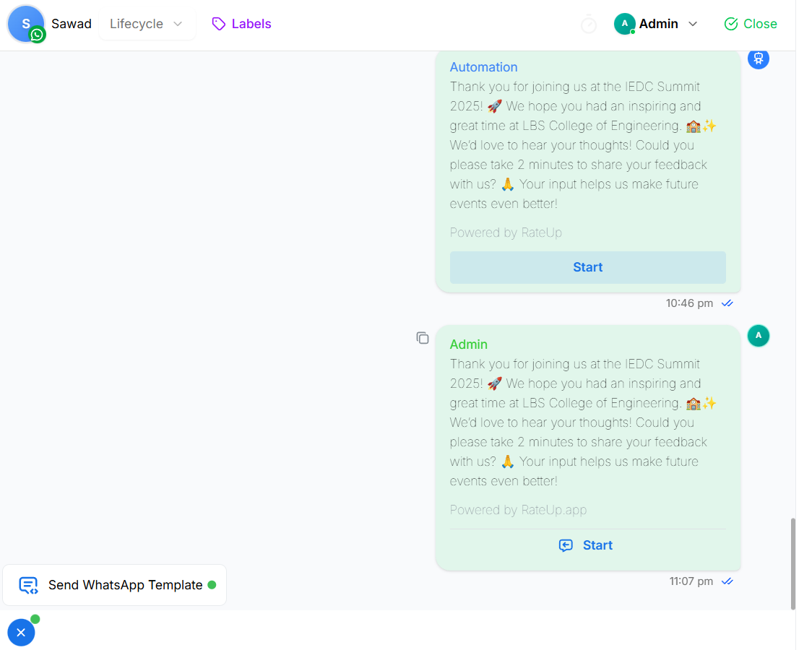
Task: Open Send WhatsApp Template
Action: click(115, 585)
